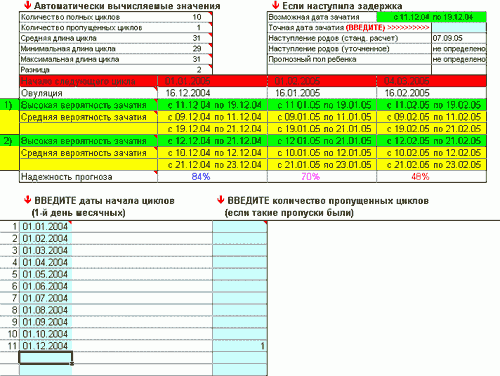
Task: Select the cycle start date 01.01.2004 cell
Action: (46, 227)
